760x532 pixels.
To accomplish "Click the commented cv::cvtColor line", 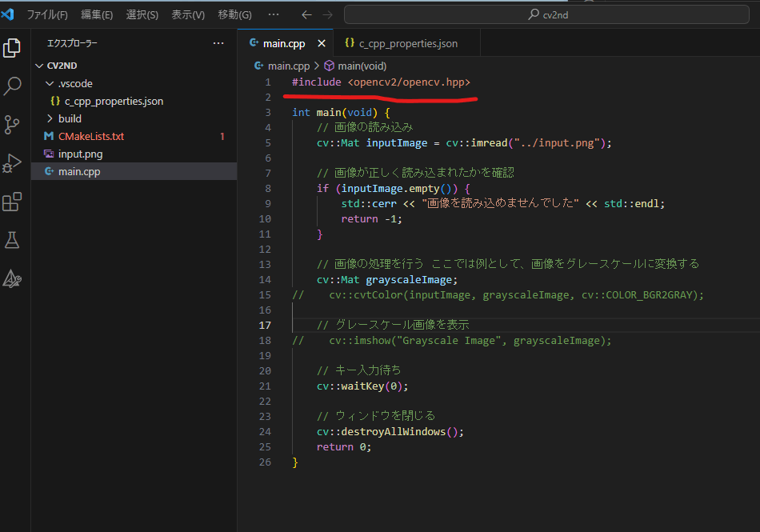I will point(498,295).
